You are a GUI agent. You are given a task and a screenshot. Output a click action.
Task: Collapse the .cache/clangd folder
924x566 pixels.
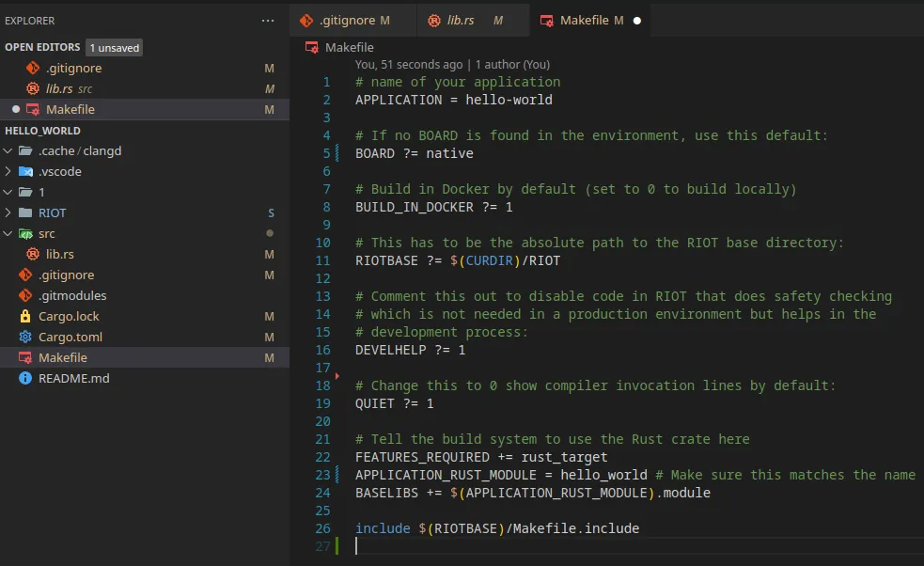[x=8, y=151]
